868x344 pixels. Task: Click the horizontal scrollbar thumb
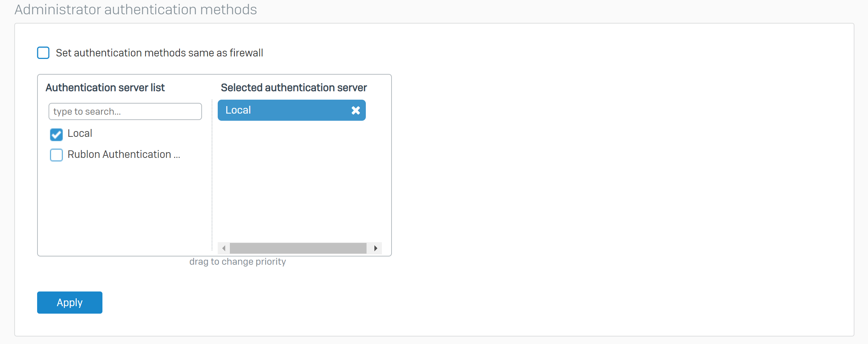(298, 248)
